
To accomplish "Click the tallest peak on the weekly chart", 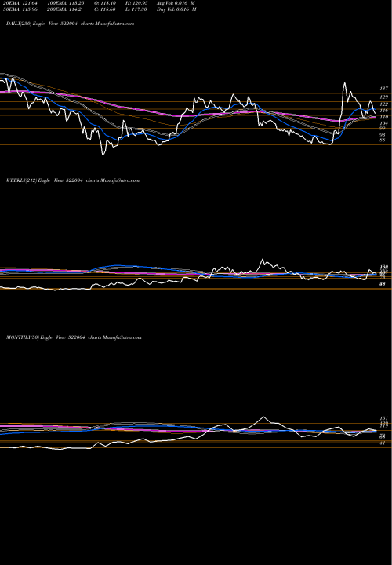I will (x=263, y=260).
